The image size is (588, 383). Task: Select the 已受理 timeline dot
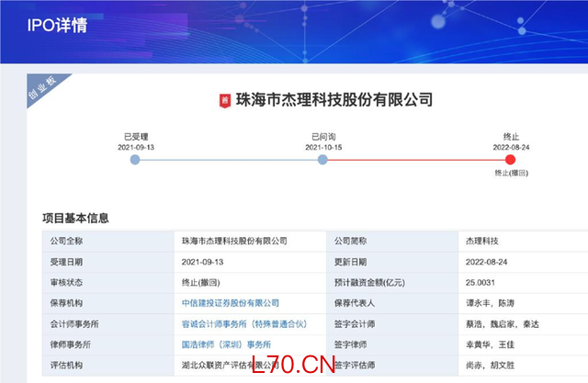(135, 160)
